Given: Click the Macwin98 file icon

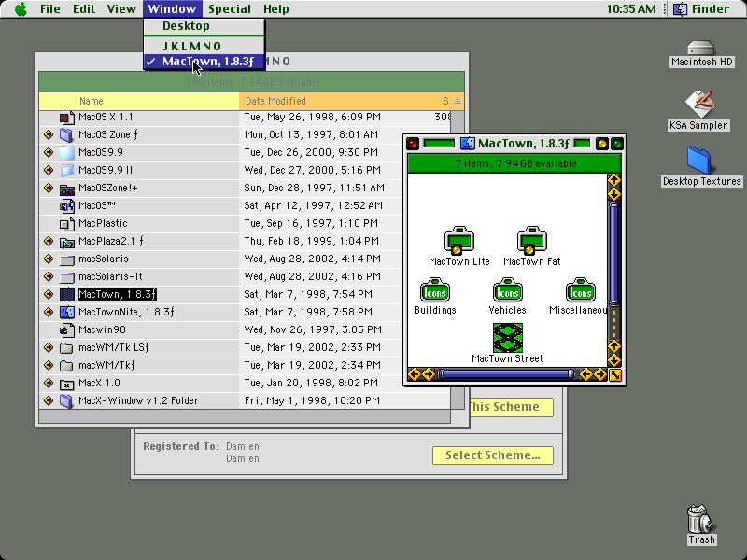Looking at the screenshot, I should (66, 330).
